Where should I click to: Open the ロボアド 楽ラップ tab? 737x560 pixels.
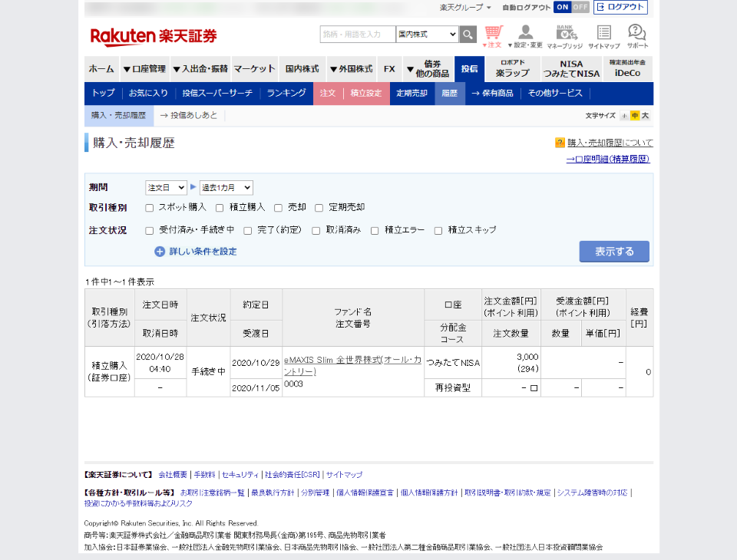[512, 69]
